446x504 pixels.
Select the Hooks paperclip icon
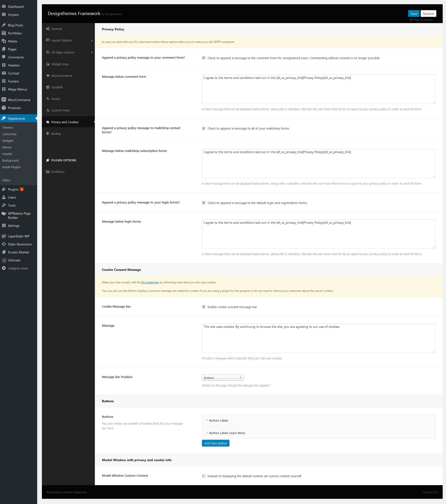coord(48,99)
